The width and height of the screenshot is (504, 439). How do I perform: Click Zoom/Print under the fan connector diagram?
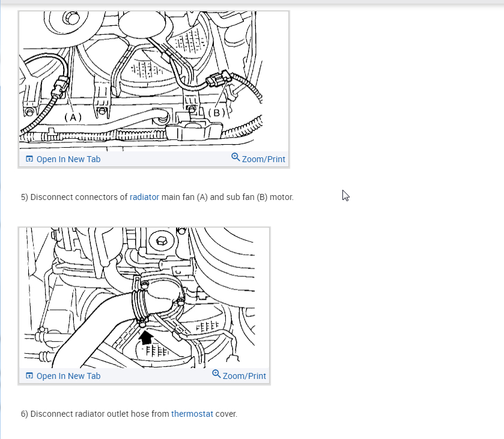[x=258, y=159]
